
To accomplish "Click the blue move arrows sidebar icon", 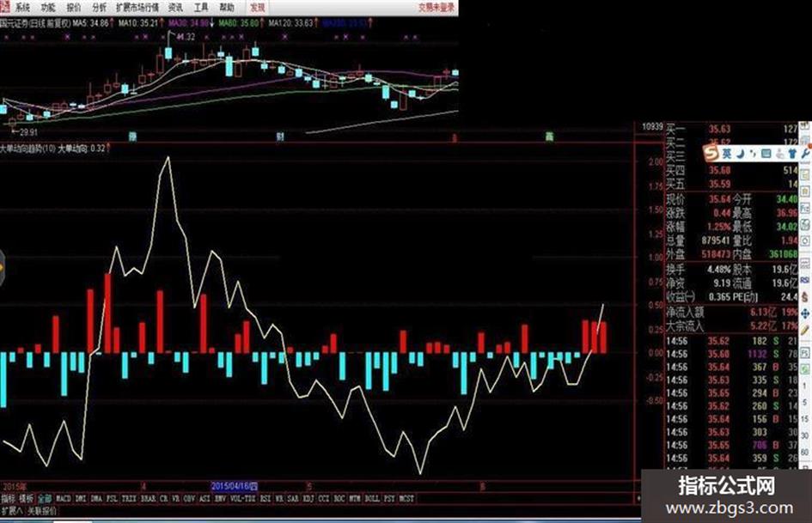I will tap(805, 314).
